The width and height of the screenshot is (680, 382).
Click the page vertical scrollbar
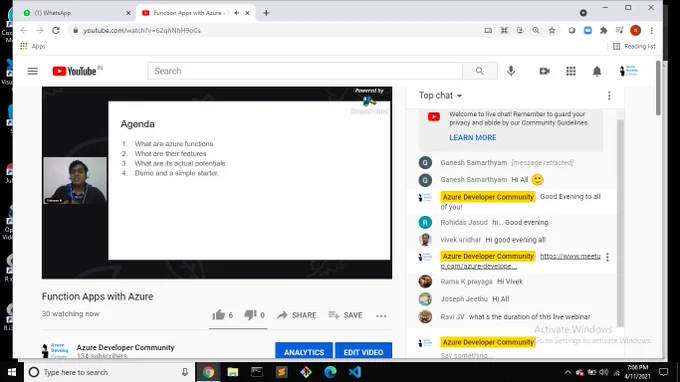click(x=658, y=88)
